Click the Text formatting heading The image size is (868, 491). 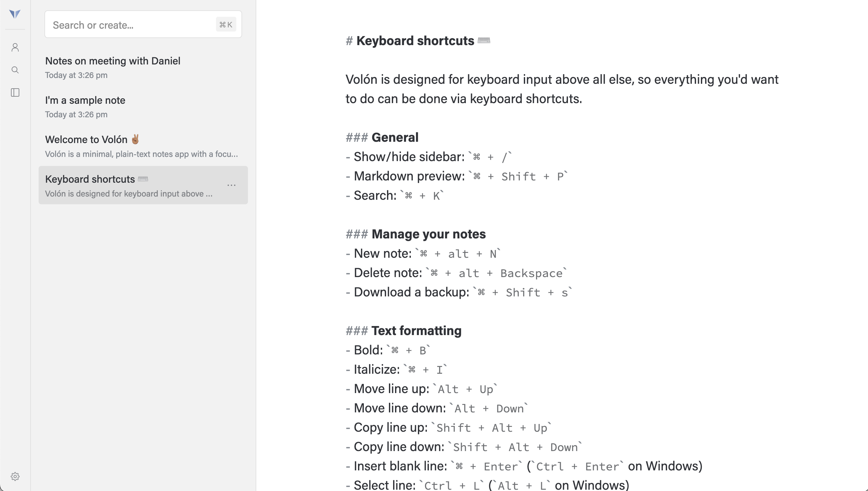pos(403,331)
